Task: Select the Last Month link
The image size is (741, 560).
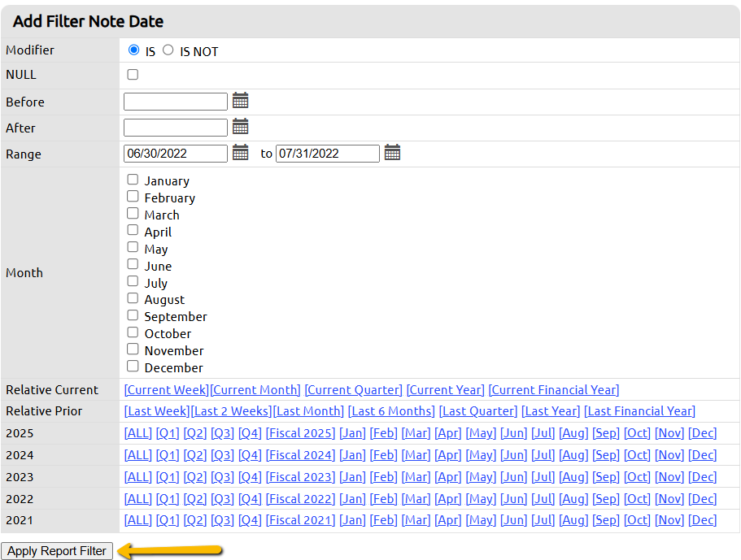Action: pyautogui.click(x=308, y=411)
